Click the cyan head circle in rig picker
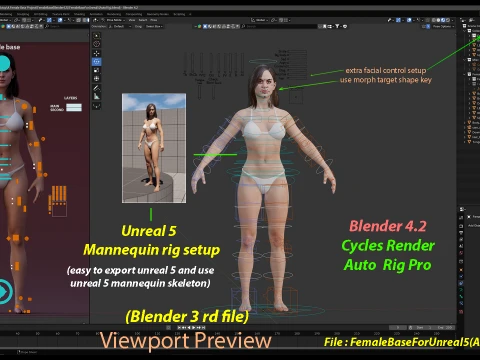The height and width of the screenshot is (360, 480). tap(4, 63)
